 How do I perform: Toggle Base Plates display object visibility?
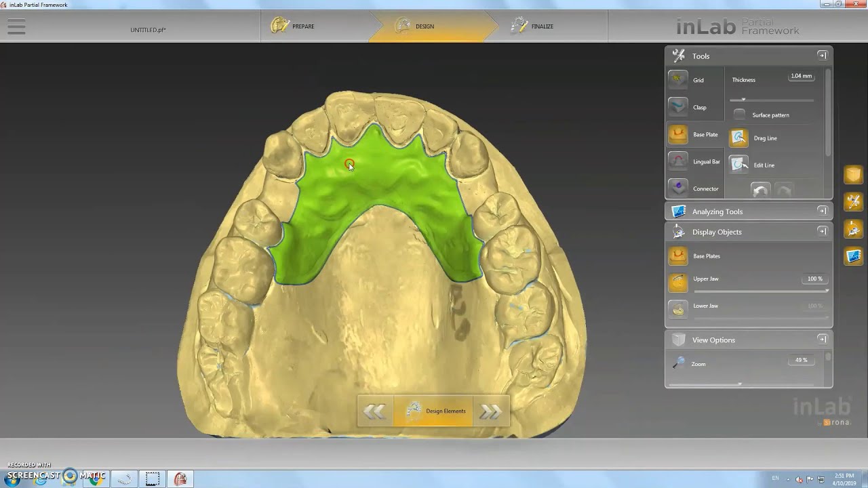678,256
